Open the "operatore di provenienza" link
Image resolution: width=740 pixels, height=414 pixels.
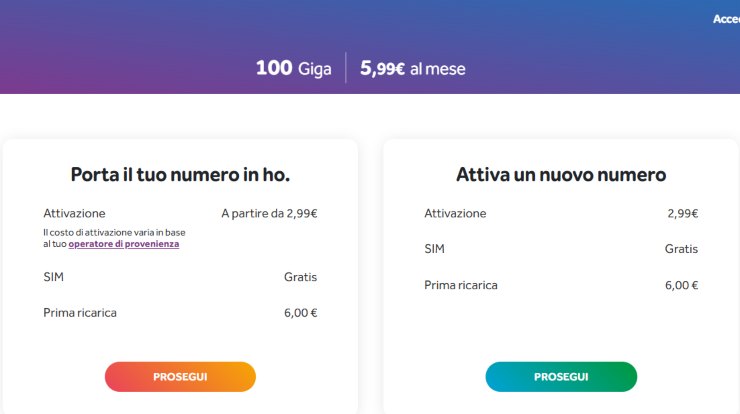click(124, 244)
